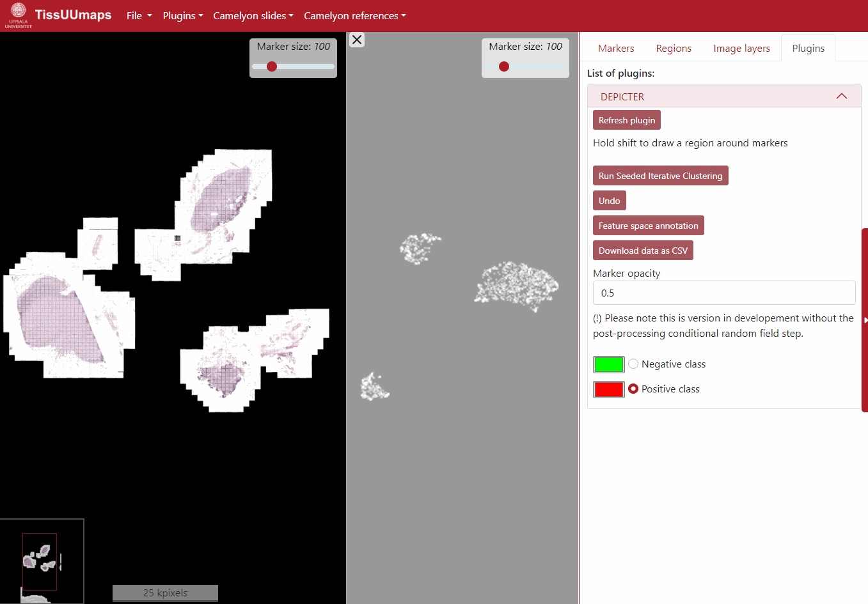The image size is (868, 604).
Task: Click the Marker opacity input field
Action: tap(723, 293)
